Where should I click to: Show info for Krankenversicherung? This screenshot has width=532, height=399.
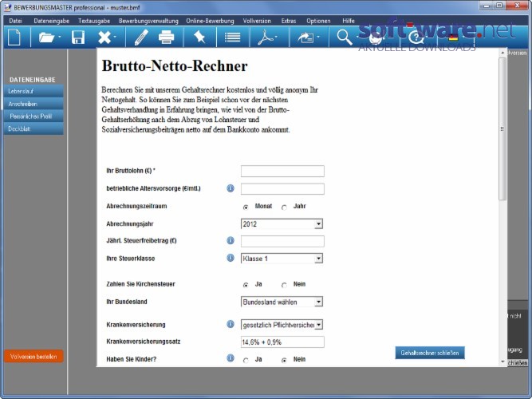(x=231, y=324)
